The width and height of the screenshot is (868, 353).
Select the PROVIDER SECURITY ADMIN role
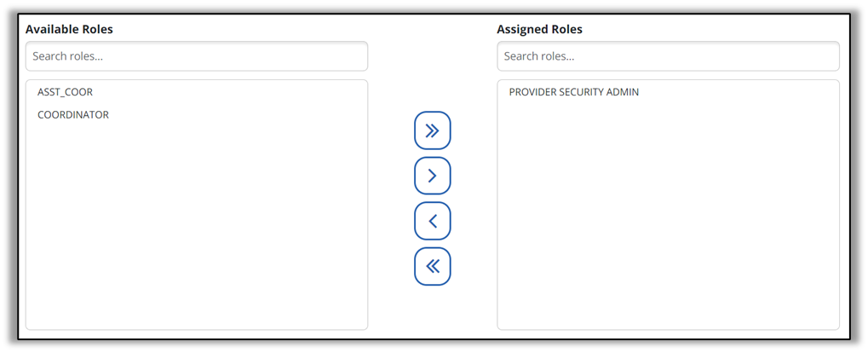click(573, 92)
